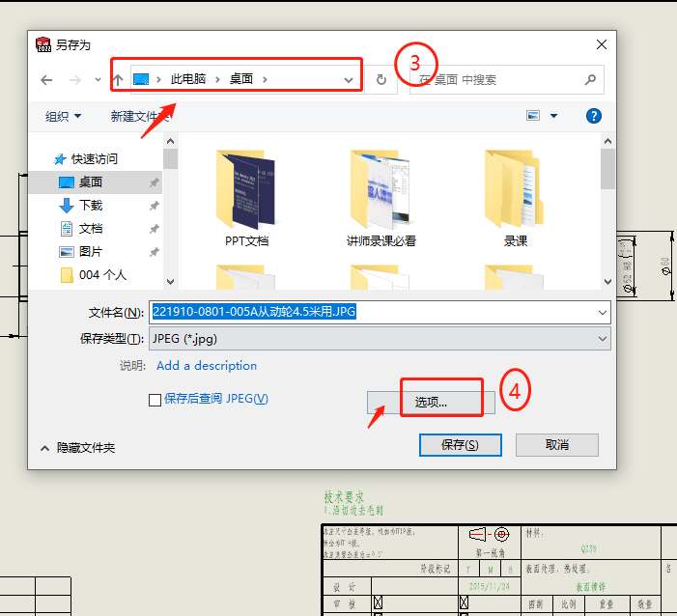Click the pin icon beside 桌面
The image size is (677, 616).
pyautogui.click(x=155, y=182)
